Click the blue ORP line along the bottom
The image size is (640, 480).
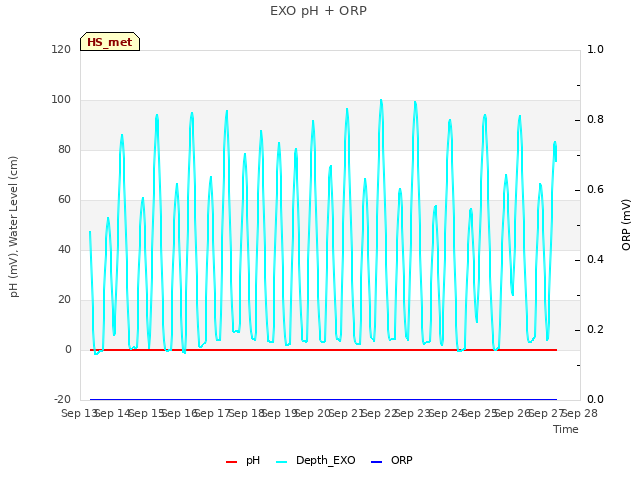pos(323,399)
